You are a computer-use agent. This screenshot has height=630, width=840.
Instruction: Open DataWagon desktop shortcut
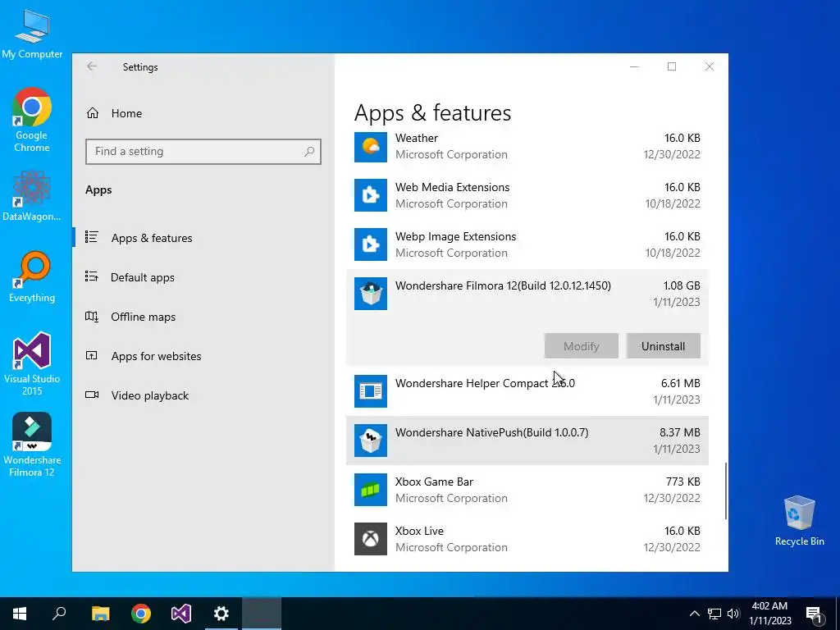32,195
